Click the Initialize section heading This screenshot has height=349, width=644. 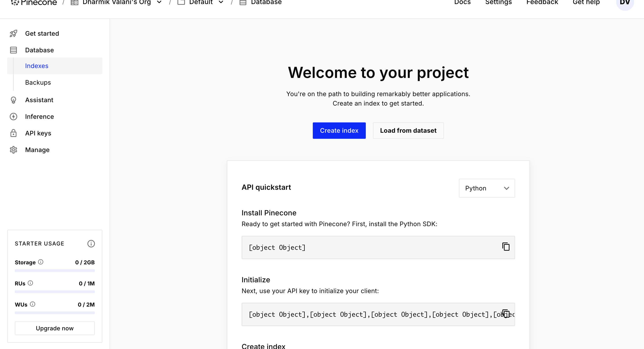pos(256,280)
